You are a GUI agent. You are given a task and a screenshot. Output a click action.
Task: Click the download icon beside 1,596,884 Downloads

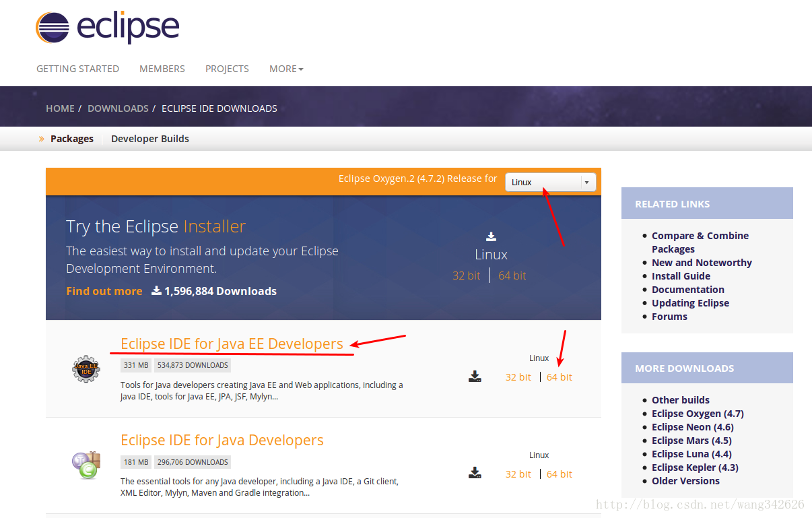click(x=156, y=291)
